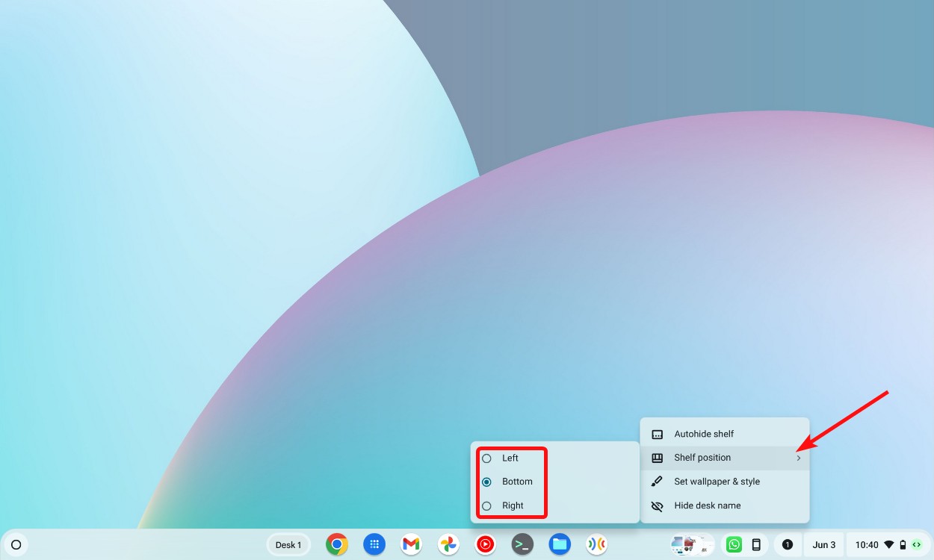
Task: Open YouTube Music from the shelf
Action: pyautogui.click(x=485, y=544)
